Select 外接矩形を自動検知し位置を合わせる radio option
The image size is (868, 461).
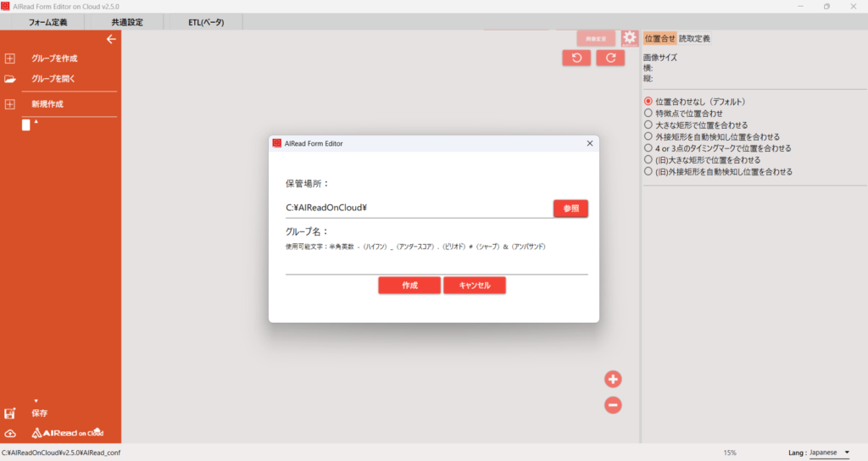click(x=648, y=136)
